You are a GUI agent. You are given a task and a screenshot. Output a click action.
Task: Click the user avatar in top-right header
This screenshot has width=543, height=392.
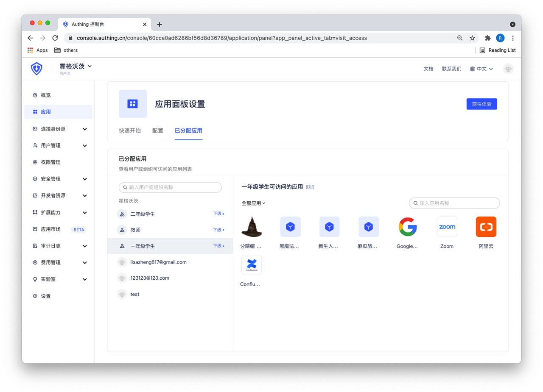(x=508, y=69)
